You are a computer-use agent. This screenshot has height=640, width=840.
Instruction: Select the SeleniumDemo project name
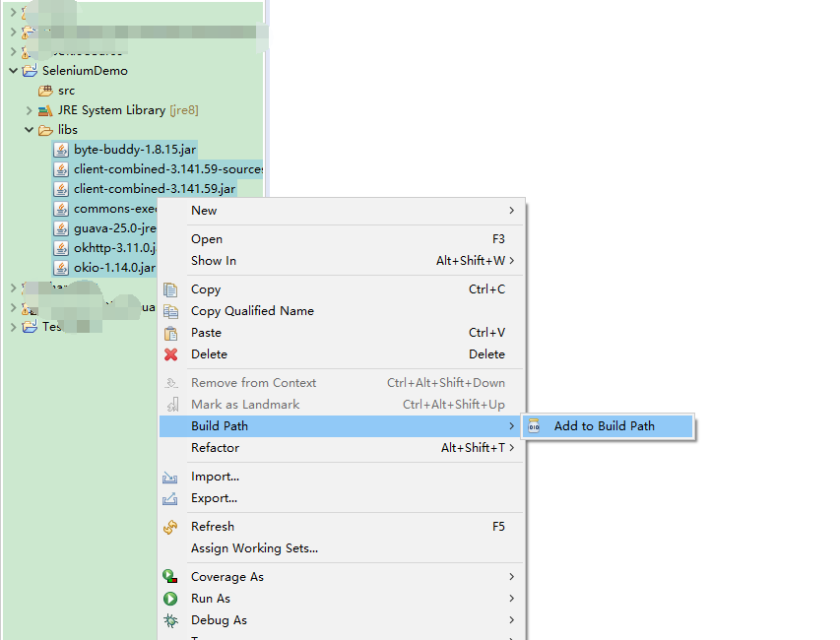[85, 71]
